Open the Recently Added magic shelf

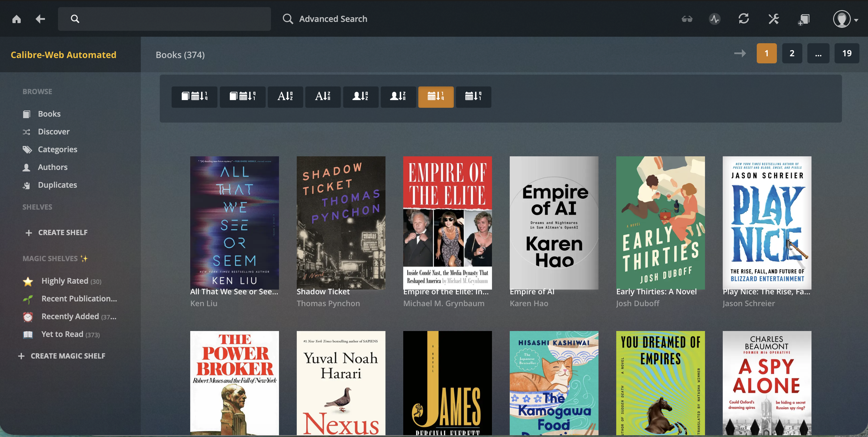point(79,316)
